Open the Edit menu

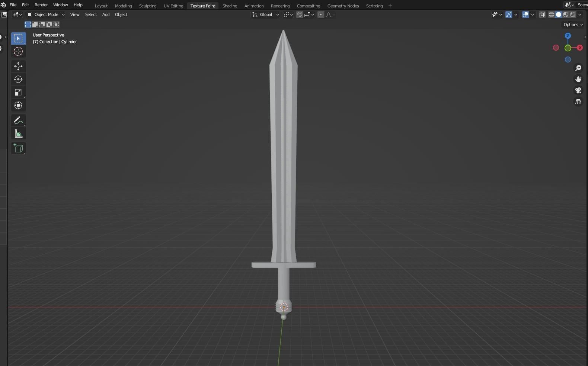tap(25, 5)
